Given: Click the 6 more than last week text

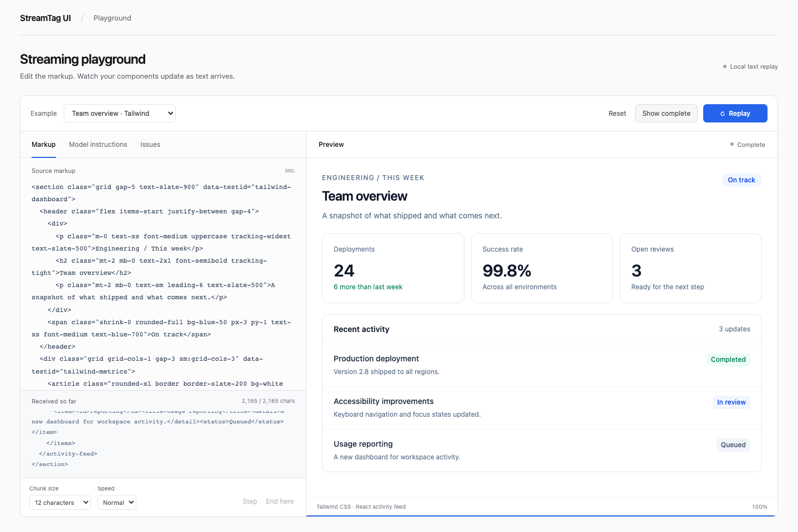Looking at the screenshot, I should point(368,287).
